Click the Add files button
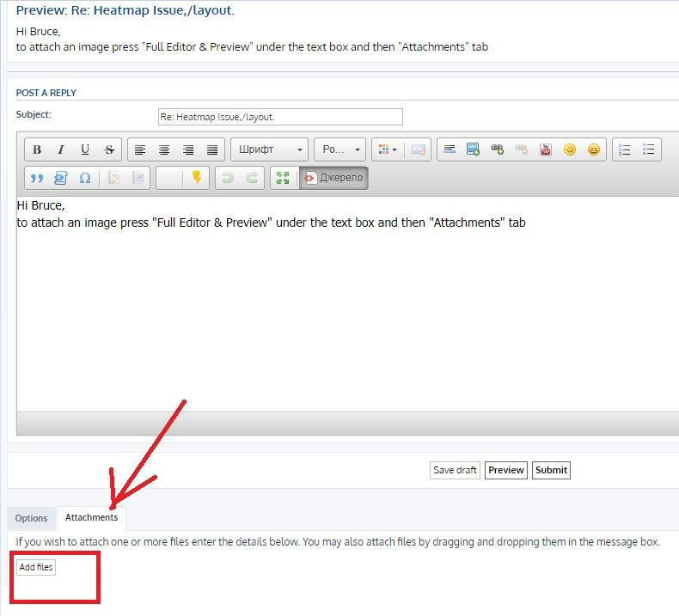Screen dimensions: 679x616 36,567
